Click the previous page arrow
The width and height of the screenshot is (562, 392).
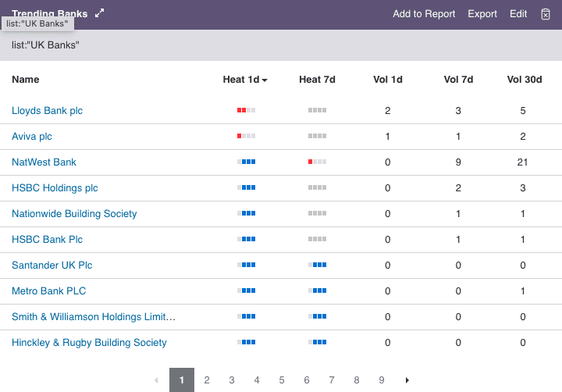coord(156,380)
